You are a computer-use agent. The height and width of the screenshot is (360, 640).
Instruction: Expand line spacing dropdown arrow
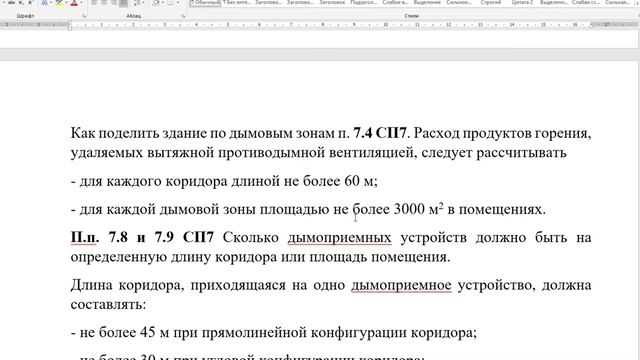tap(143, 2)
